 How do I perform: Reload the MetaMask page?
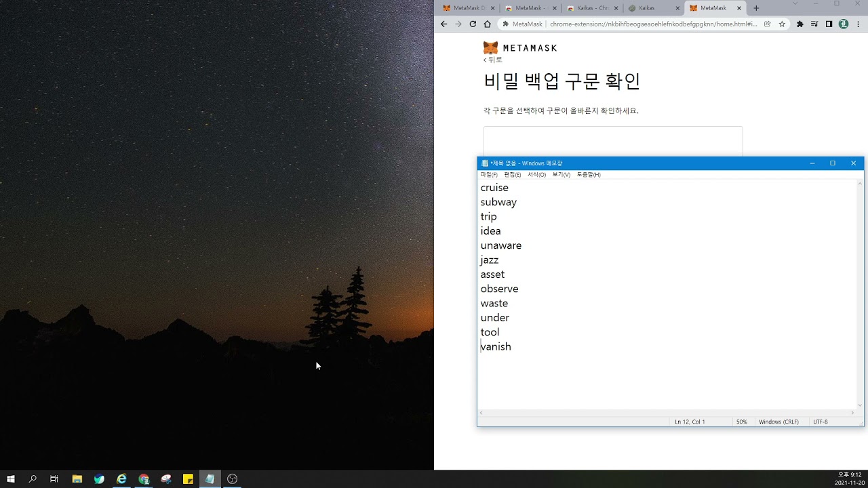pos(473,24)
